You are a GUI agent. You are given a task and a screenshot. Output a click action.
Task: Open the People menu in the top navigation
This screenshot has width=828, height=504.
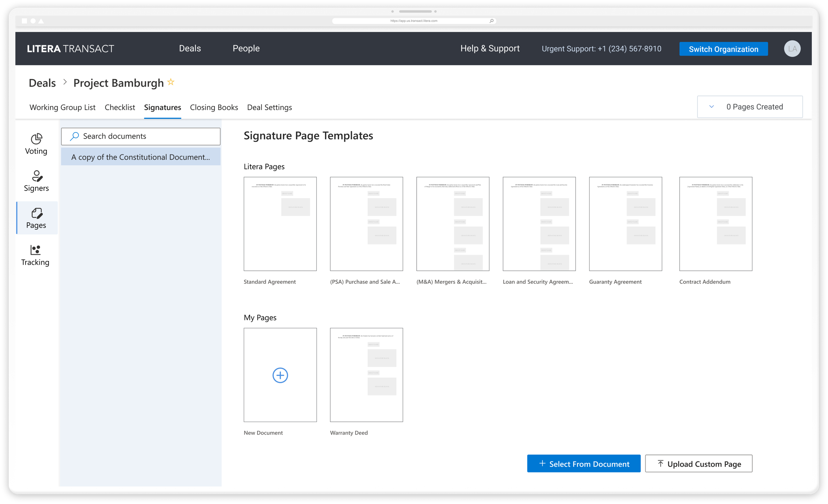pos(246,48)
